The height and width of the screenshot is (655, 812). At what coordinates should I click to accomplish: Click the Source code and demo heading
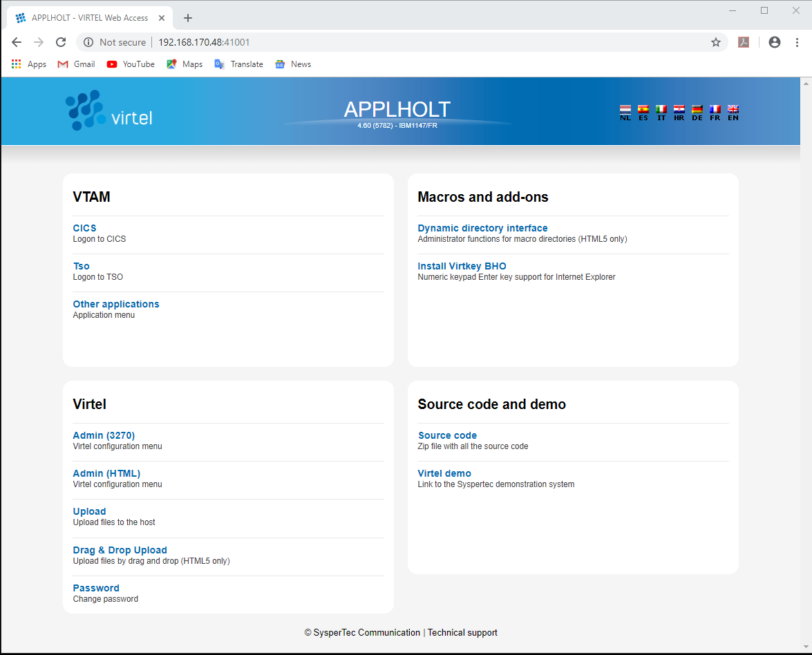coord(492,404)
